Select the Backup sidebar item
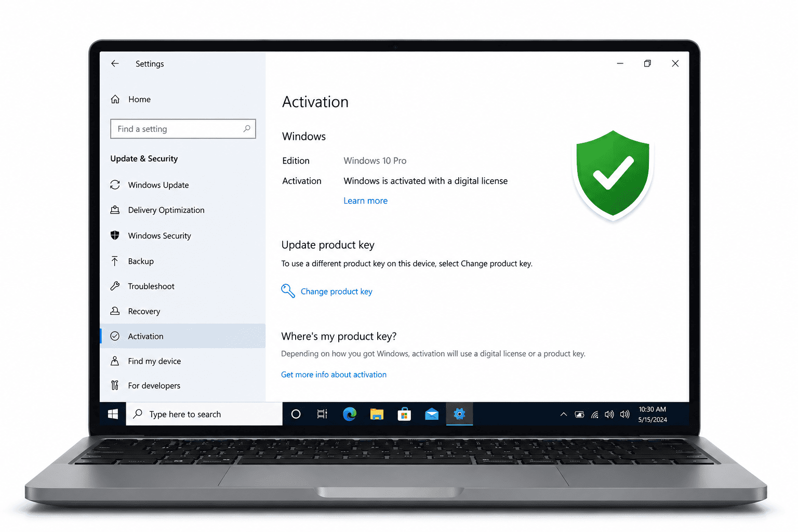This screenshot has width=798, height=532. pos(182,261)
